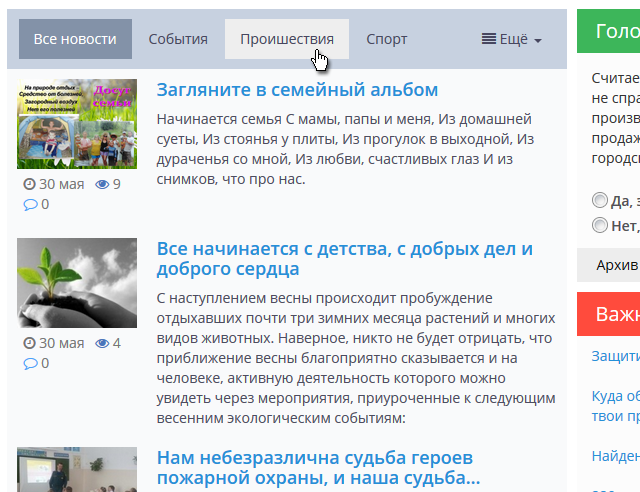
Task: Select the 'Спорт' tab
Action: tap(387, 39)
